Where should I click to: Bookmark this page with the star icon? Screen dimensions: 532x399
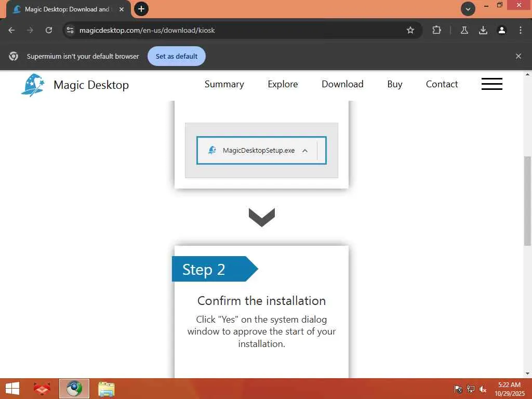410,30
